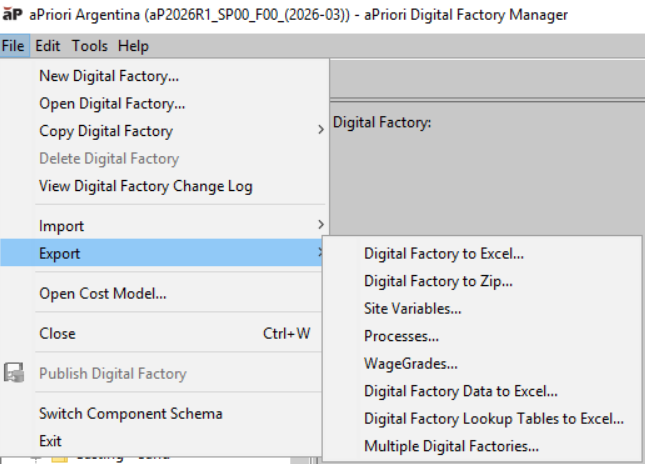Select the highlighted Export menu entry

pos(161,253)
